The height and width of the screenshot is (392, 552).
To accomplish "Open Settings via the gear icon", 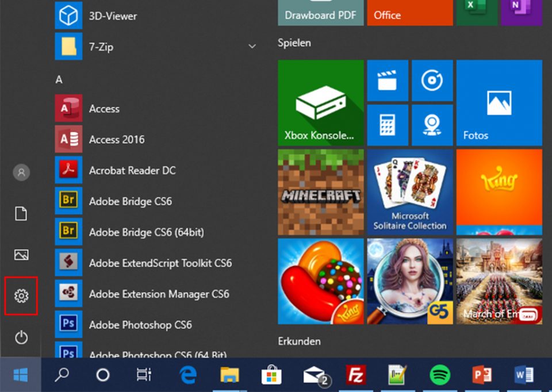I will click(21, 296).
